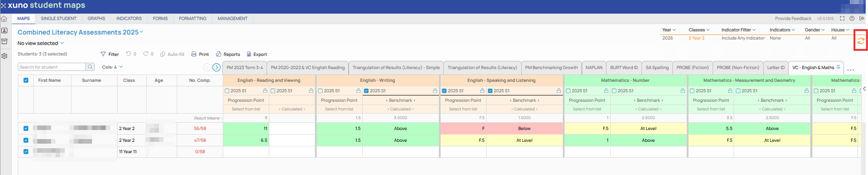Click lock on Reading and Viewing Progression Point column
This screenshot has height=175, width=868.
coord(265,91)
